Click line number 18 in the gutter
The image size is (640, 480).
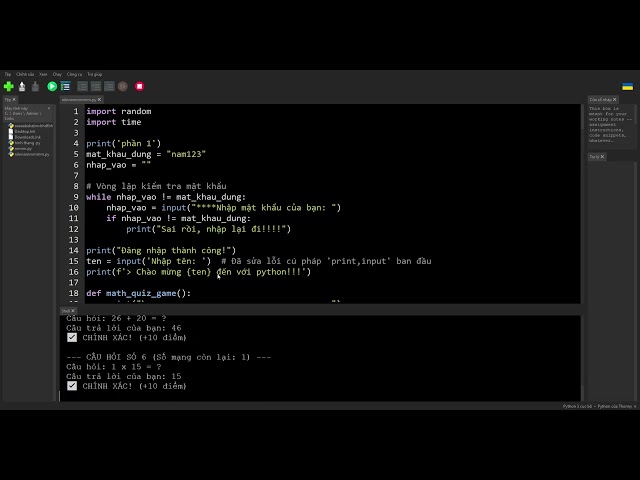pos(73,293)
